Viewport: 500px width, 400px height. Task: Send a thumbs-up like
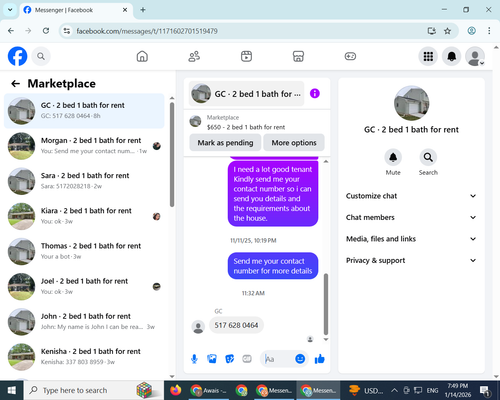pyautogui.click(x=319, y=359)
